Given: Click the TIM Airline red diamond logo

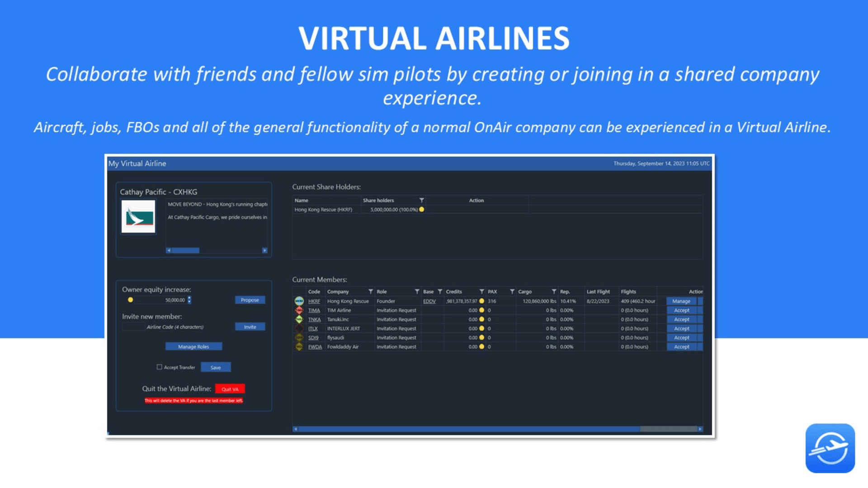Looking at the screenshot, I should click(x=299, y=310).
